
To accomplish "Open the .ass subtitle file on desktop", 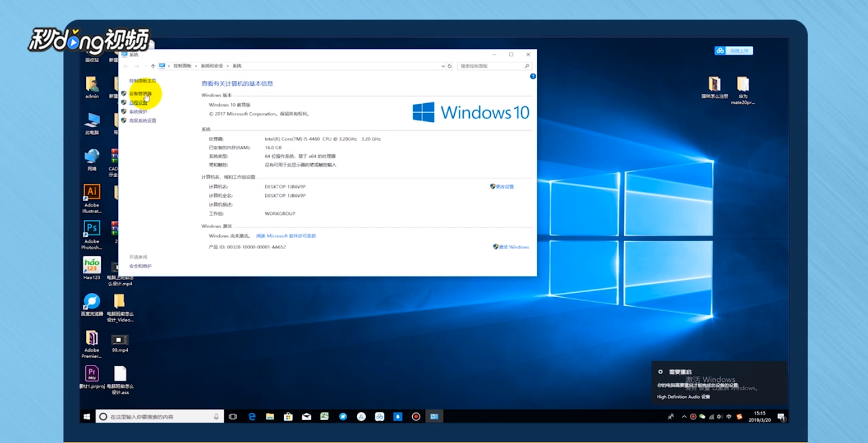I will click(x=120, y=381).
